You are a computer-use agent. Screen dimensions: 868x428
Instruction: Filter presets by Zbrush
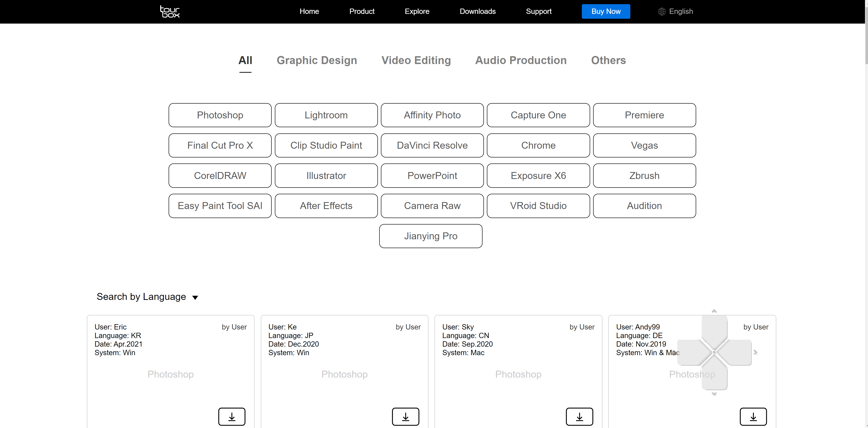tap(645, 176)
